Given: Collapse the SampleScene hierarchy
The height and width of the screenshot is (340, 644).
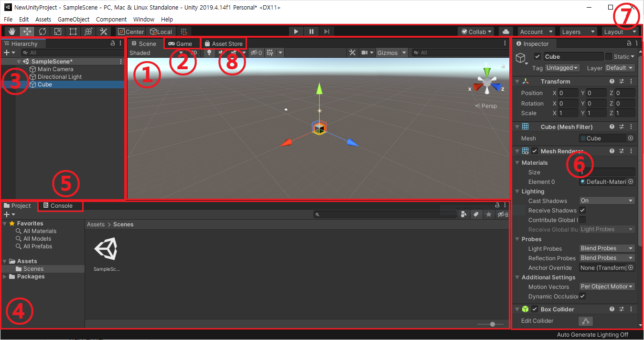Looking at the screenshot, I should pos(19,62).
